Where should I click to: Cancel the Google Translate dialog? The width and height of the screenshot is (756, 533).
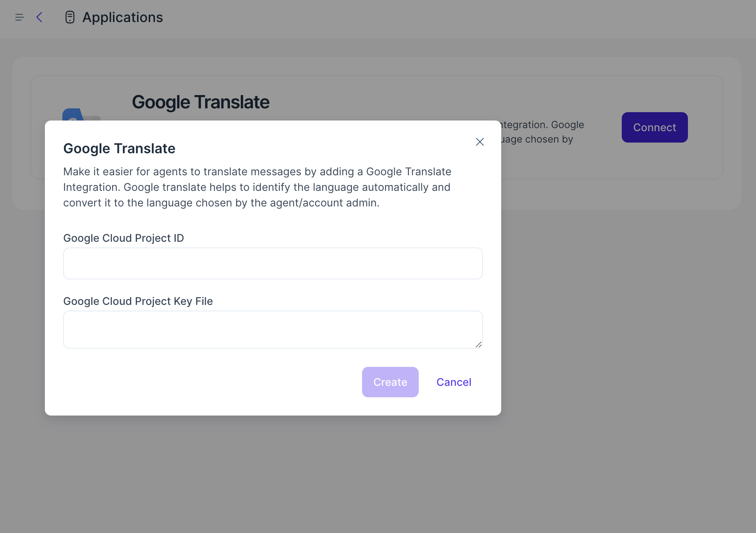tap(454, 382)
